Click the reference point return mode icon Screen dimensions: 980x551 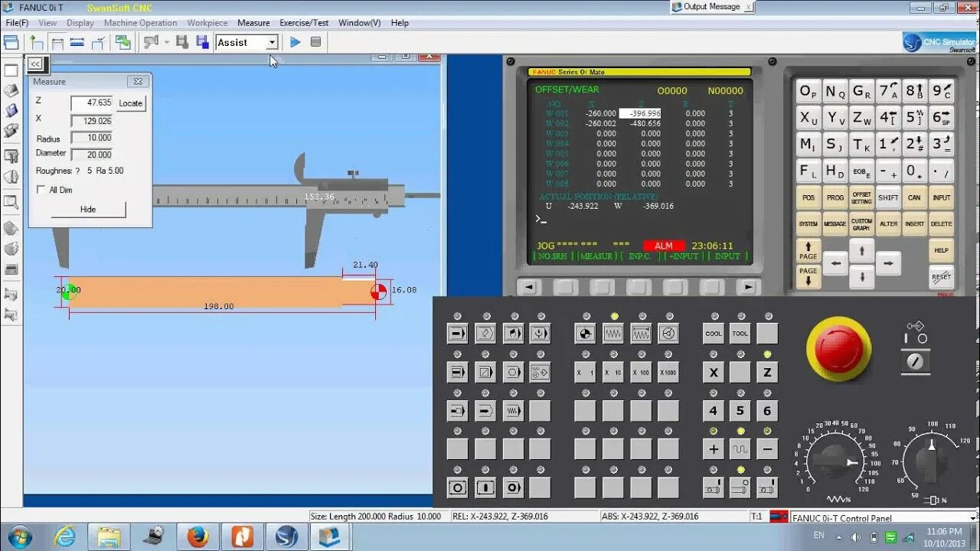coord(585,334)
